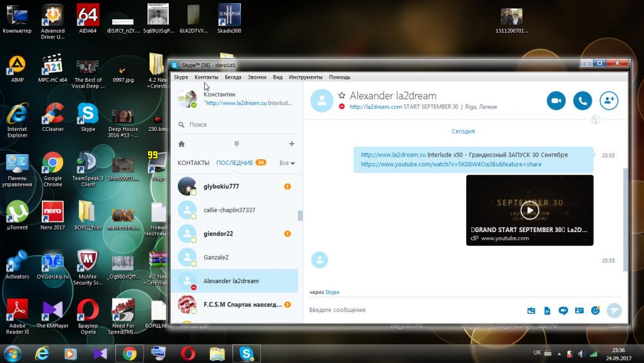This screenshot has width=644, height=363.
Task: Click the send message arrow button
Action: coord(614,310)
